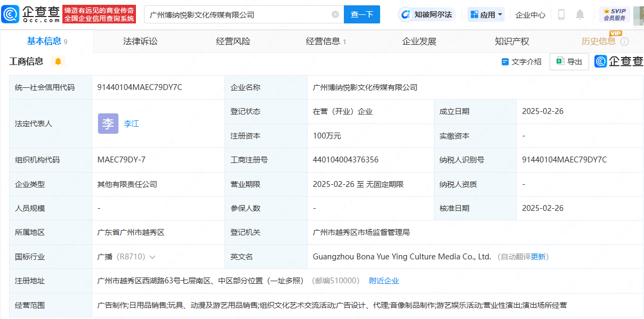Click the 工商信息 section heading
The height and width of the screenshot is (319, 644).
pyautogui.click(x=26, y=61)
